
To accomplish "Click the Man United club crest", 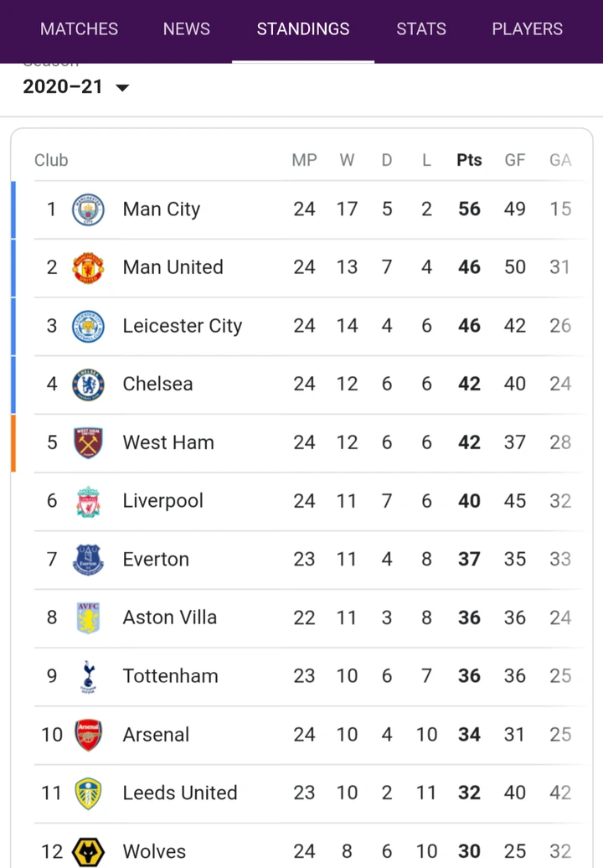I will [88, 267].
